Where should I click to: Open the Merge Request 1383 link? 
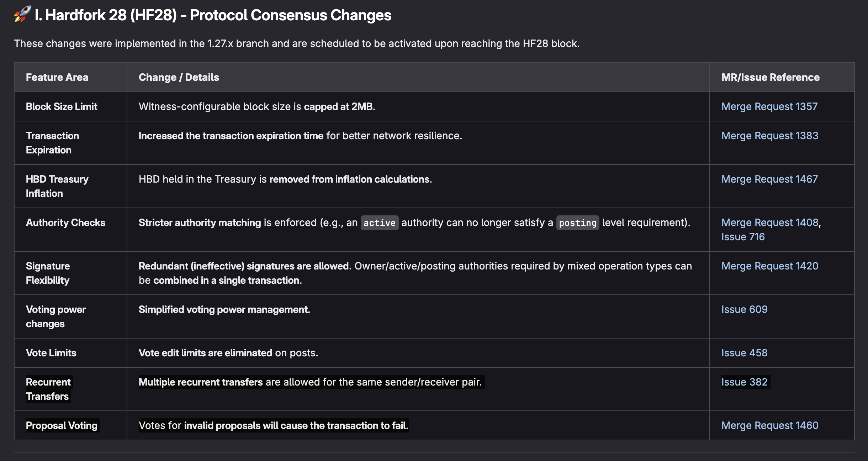pyautogui.click(x=769, y=136)
